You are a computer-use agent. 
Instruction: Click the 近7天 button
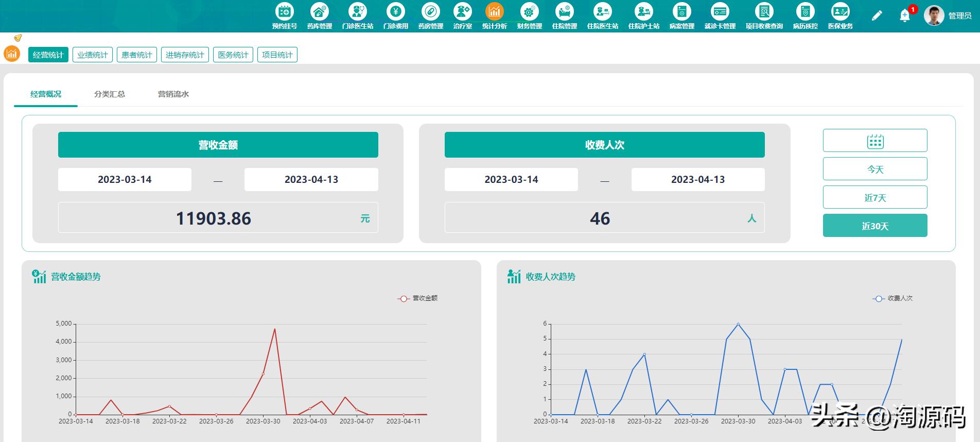point(875,197)
